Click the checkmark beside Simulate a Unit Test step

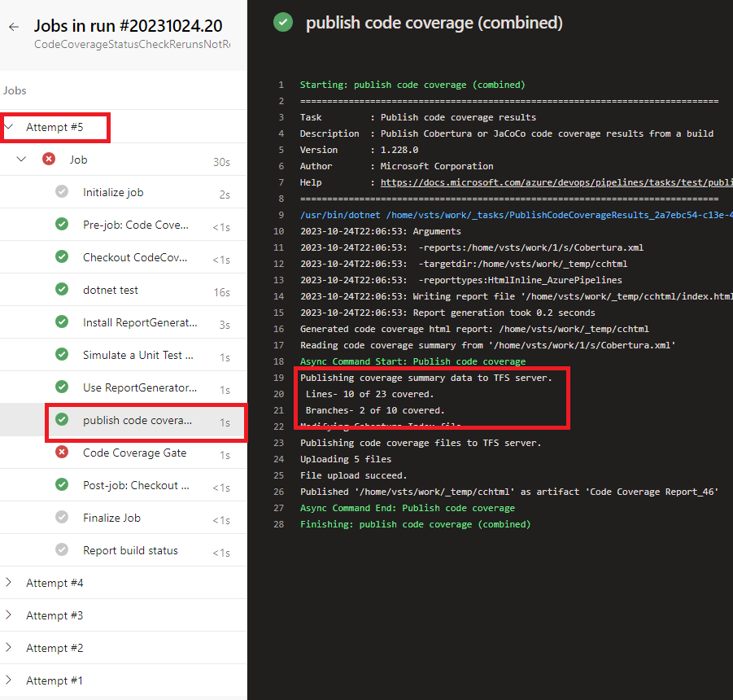click(62, 354)
